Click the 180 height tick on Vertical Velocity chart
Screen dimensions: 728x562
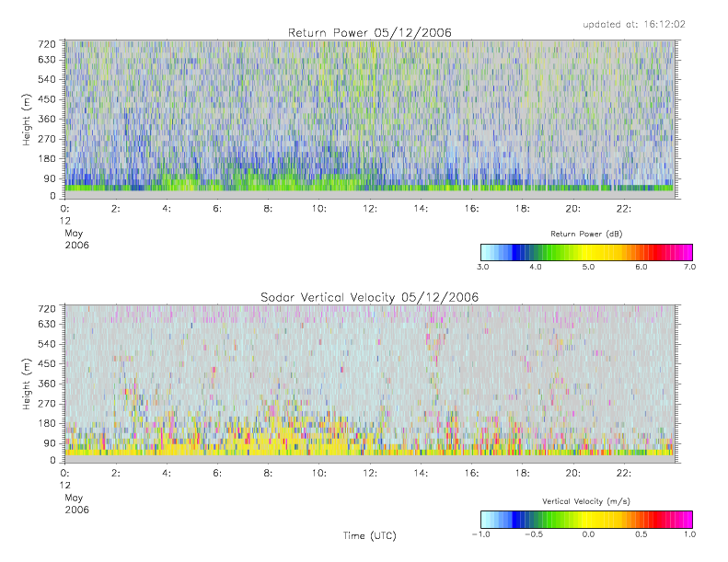46,423
